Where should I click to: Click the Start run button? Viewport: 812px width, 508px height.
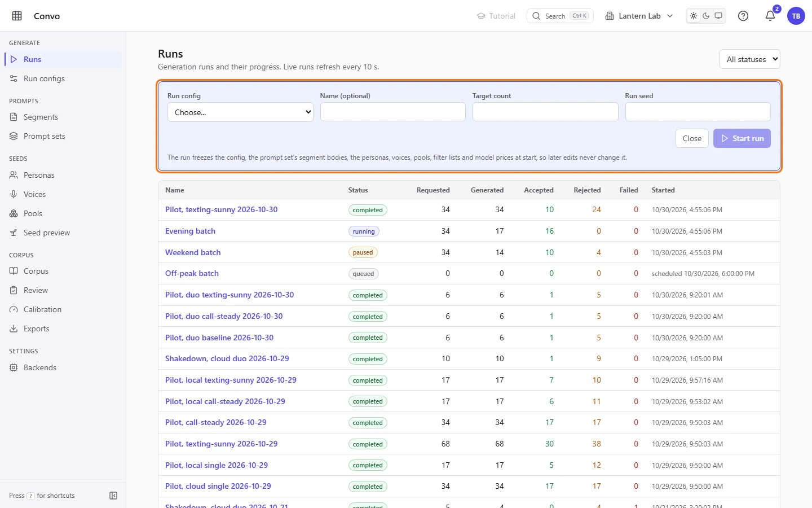742,138
